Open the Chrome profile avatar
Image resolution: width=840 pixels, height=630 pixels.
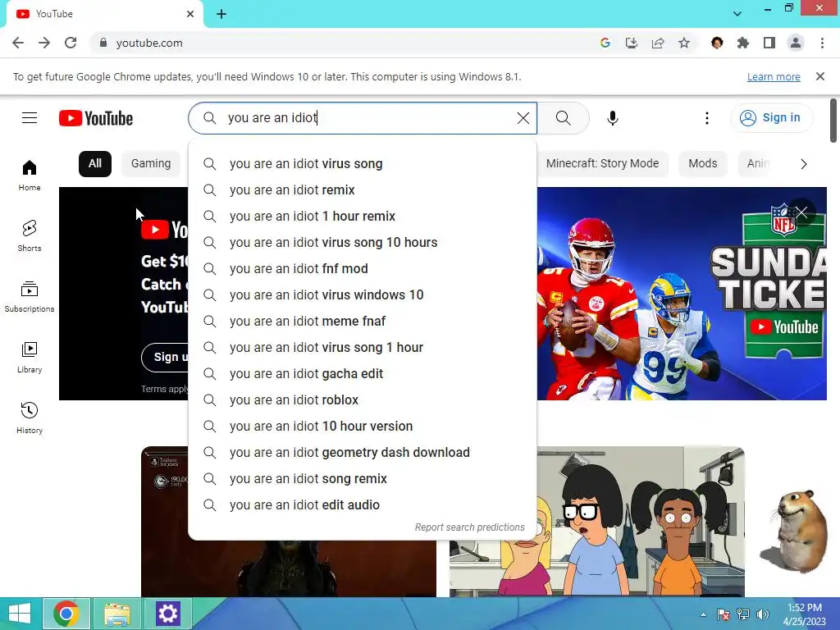pyautogui.click(x=796, y=43)
